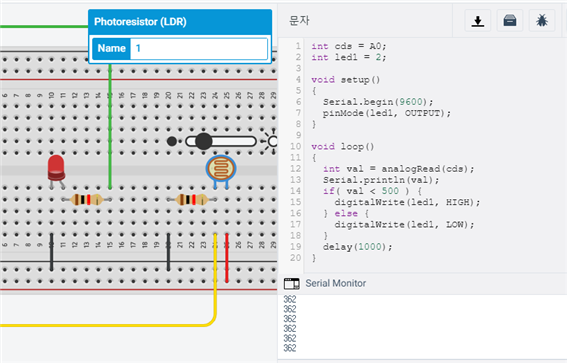Click the download code arrow icon
The width and height of the screenshot is (567, 363).
coord(477,21)
